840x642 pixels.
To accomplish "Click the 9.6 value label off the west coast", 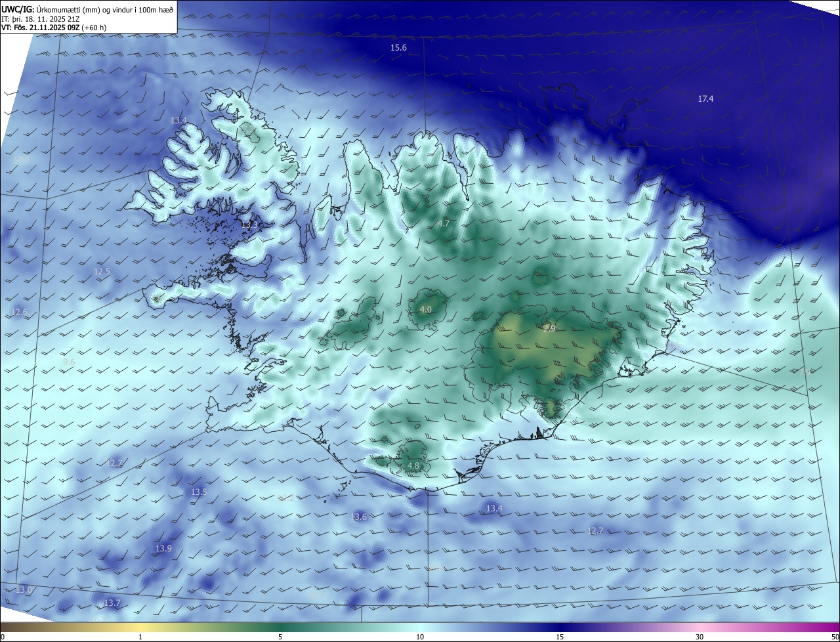I will pos(69,362).
